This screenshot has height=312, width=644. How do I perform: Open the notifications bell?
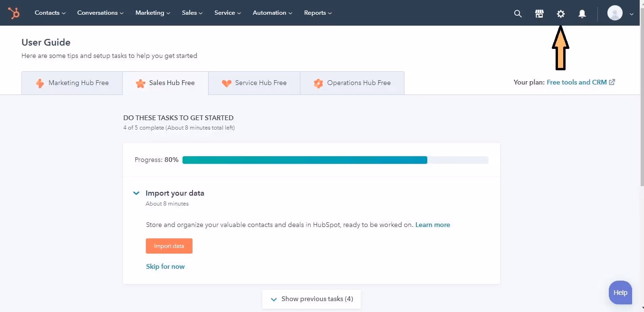[x=582, y=13]
